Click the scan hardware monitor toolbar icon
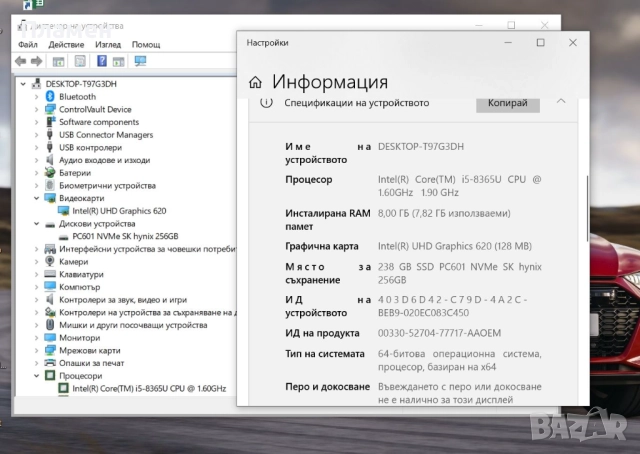 point(140,61)
